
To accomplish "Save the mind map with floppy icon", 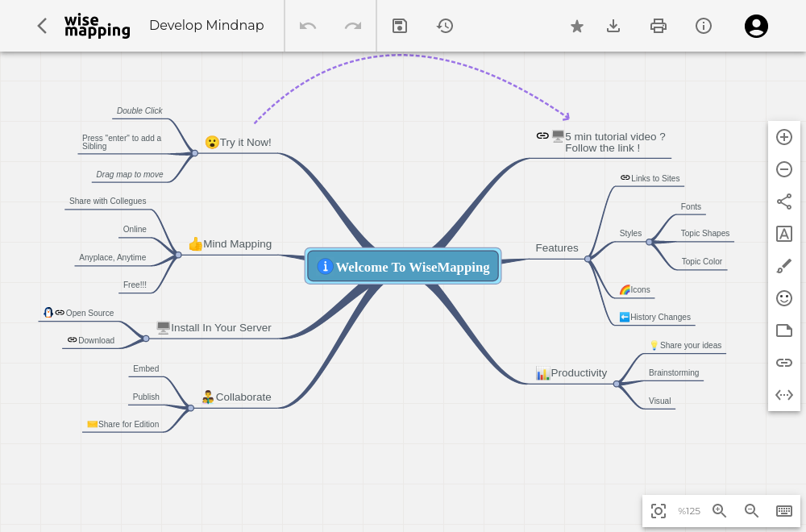I will pyautogui.click(x=400, y=26).
